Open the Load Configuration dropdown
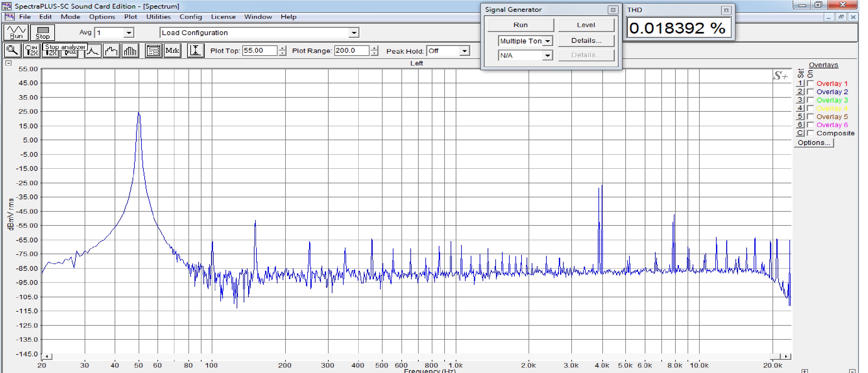The height and width of the screenshot is (373, 868). pos(354,33)
